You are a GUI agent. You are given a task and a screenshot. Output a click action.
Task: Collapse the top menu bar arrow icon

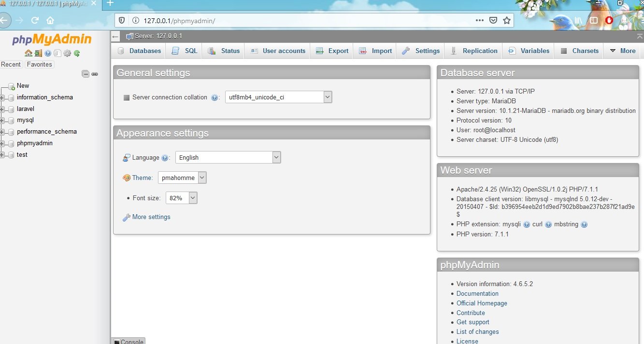[640, 37]
